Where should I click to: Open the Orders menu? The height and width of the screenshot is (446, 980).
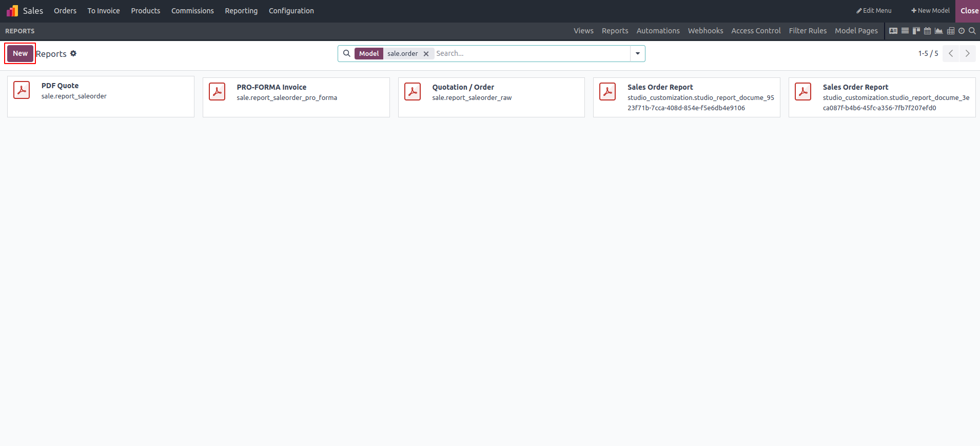[x=65, y=11]
